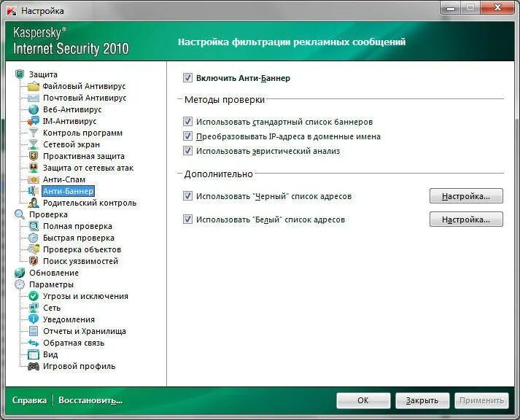
Task: Select Полная проверка entry
Action: click(77, 226)
